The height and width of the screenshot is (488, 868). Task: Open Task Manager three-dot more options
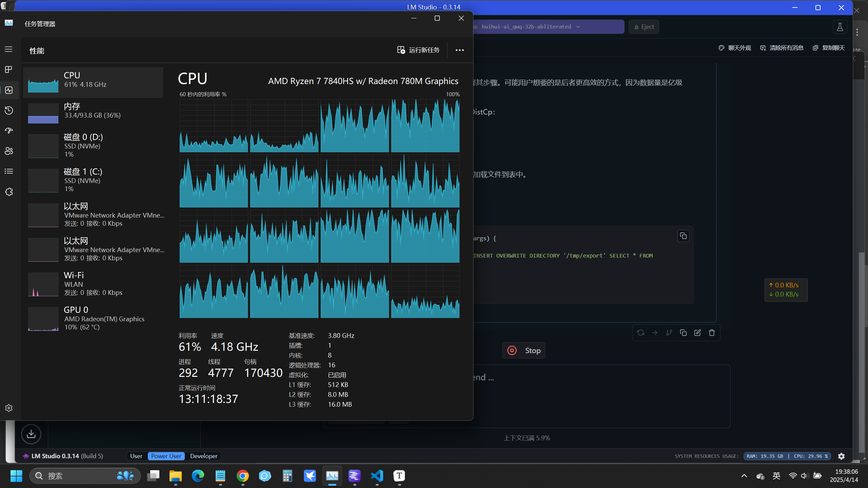(459, 50)
